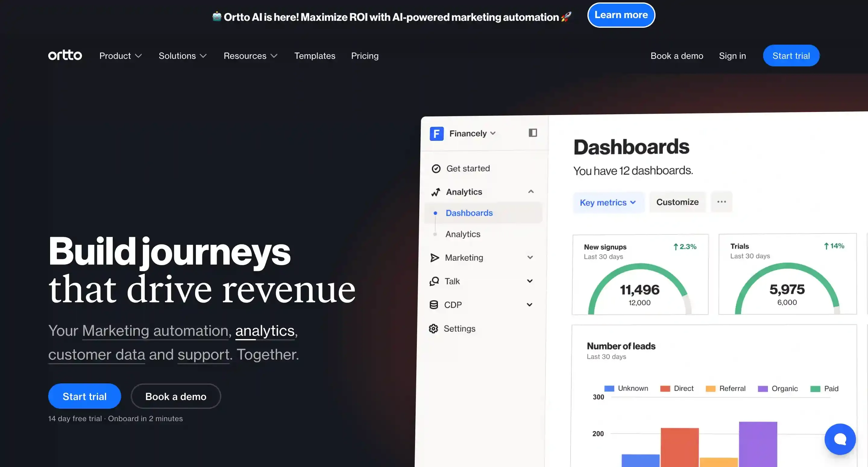Open Get started in sidebar

[468, 168]
